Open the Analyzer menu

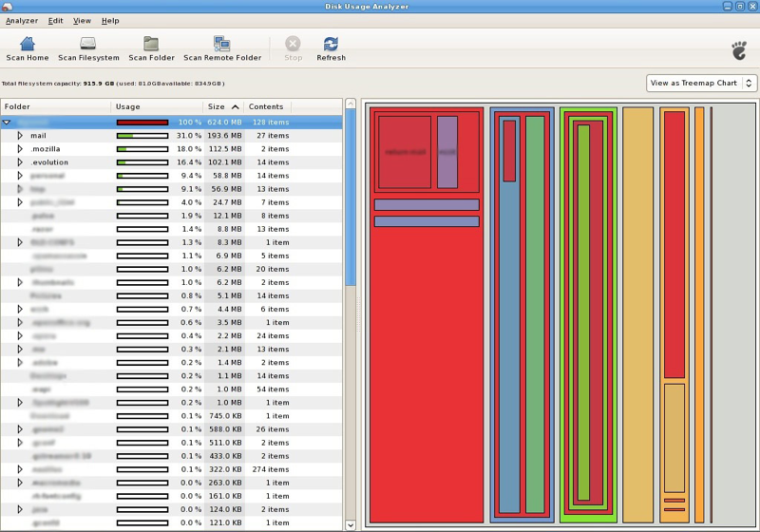(x=22, y=21)
